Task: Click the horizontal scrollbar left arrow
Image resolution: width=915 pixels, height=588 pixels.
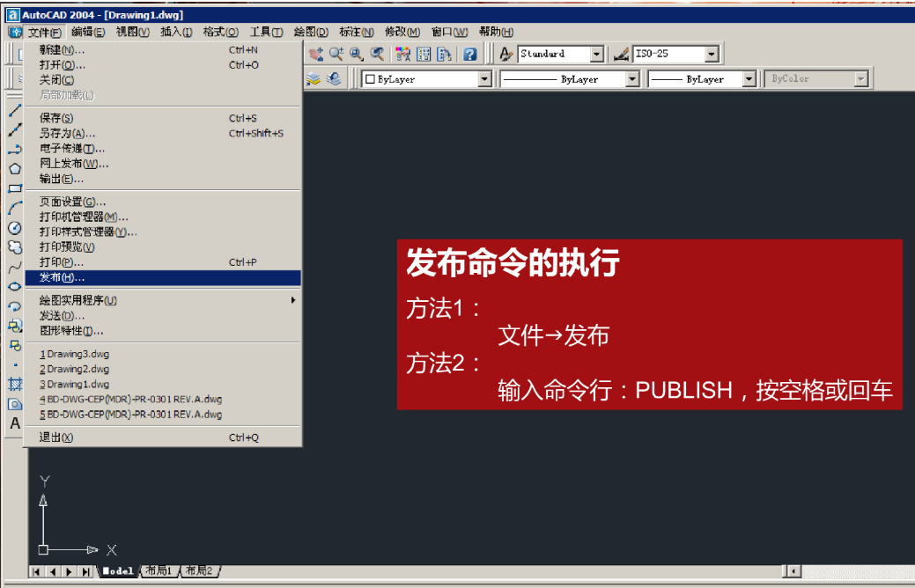Action: click(x=793, y=571)
